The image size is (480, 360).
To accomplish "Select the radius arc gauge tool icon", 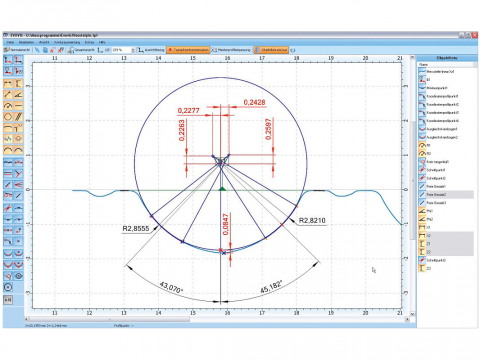I will pos(8,106).
